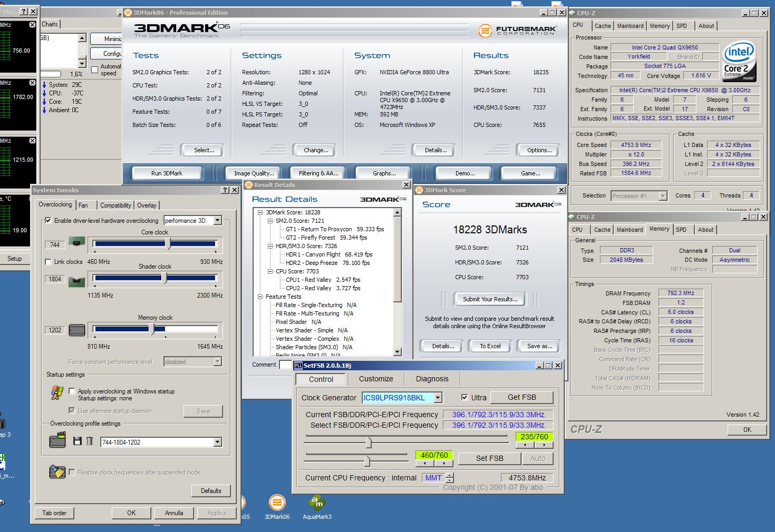Collapse the HDR/SM3.0 Score tree node
Image resolution: width=775 pixels, height=532 pixels.
pos(270,246)
